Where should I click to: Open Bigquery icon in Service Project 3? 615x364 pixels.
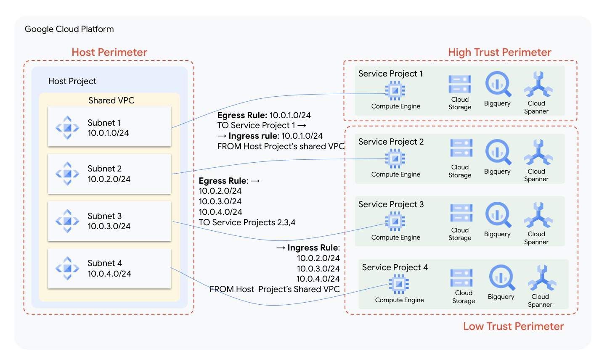point(498,215)
